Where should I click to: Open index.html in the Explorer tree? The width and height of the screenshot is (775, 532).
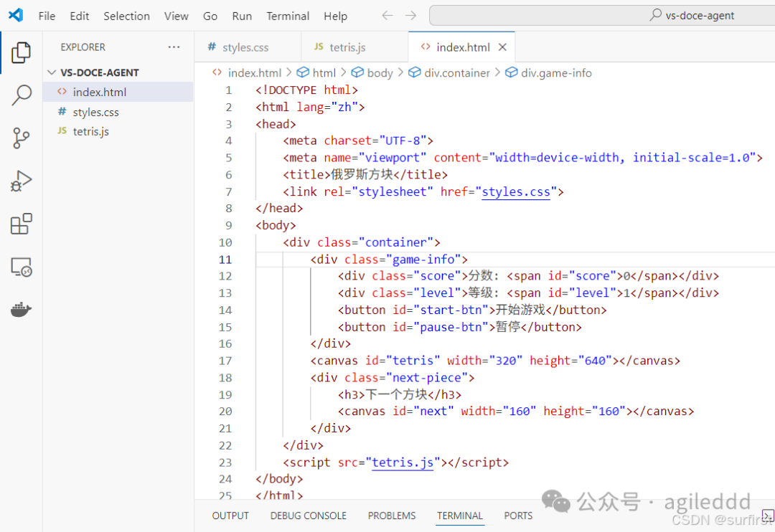118,92
